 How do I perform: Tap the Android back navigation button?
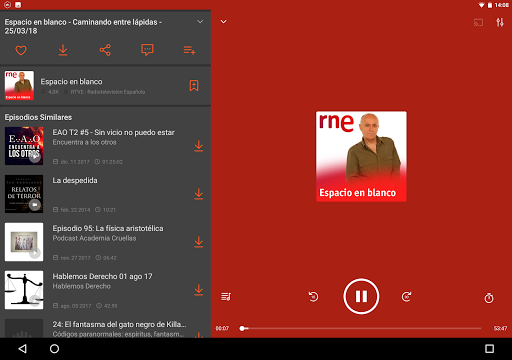click(22, 349)
